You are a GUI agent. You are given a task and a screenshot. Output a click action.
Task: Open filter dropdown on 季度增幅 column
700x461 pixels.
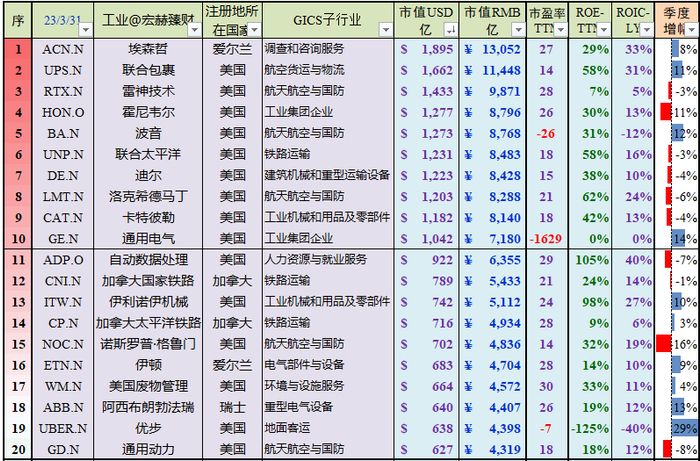pyautogui.click(x=692, y=30)
